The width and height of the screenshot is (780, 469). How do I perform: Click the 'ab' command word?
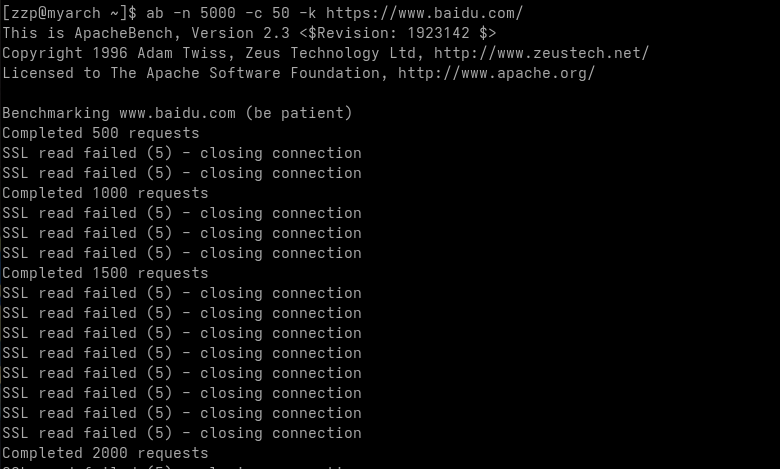[x=155, y=13]
